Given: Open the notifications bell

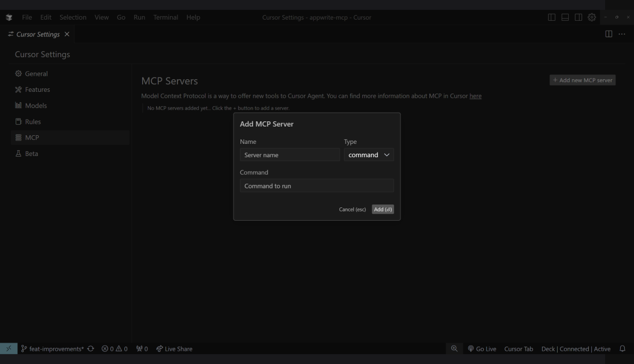Looking at the screenshot, I should (622, 348).
